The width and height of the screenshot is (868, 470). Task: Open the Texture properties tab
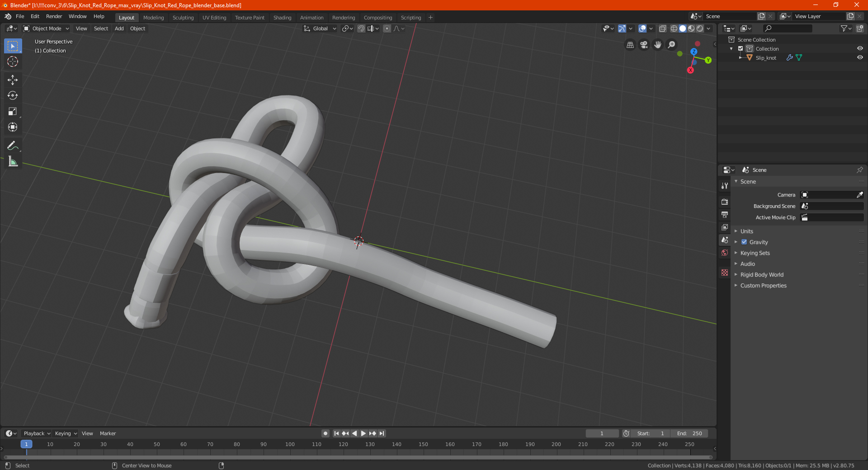[x=725, y=273]
